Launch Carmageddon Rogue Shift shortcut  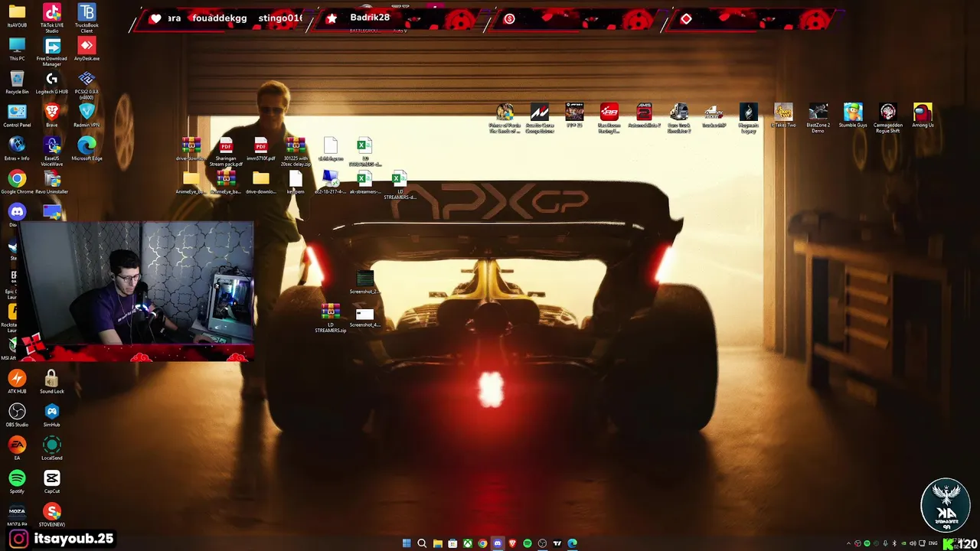(887, 119)
